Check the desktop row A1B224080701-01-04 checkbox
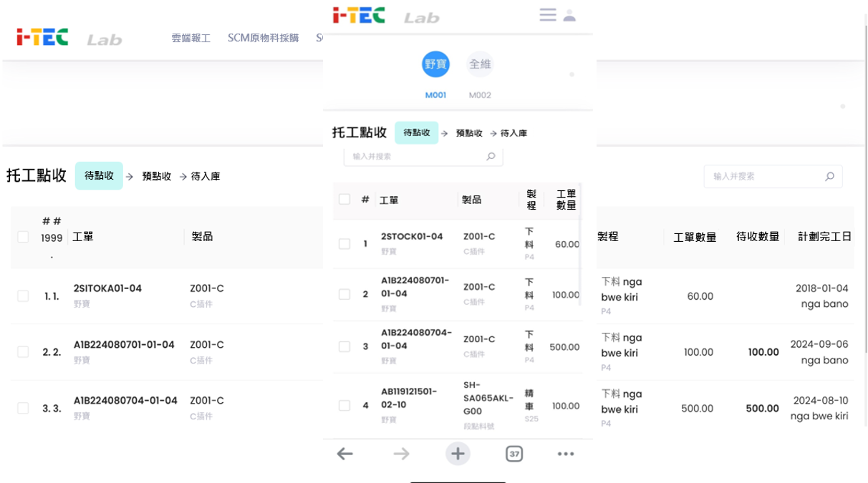 click(x=23, y=352)
